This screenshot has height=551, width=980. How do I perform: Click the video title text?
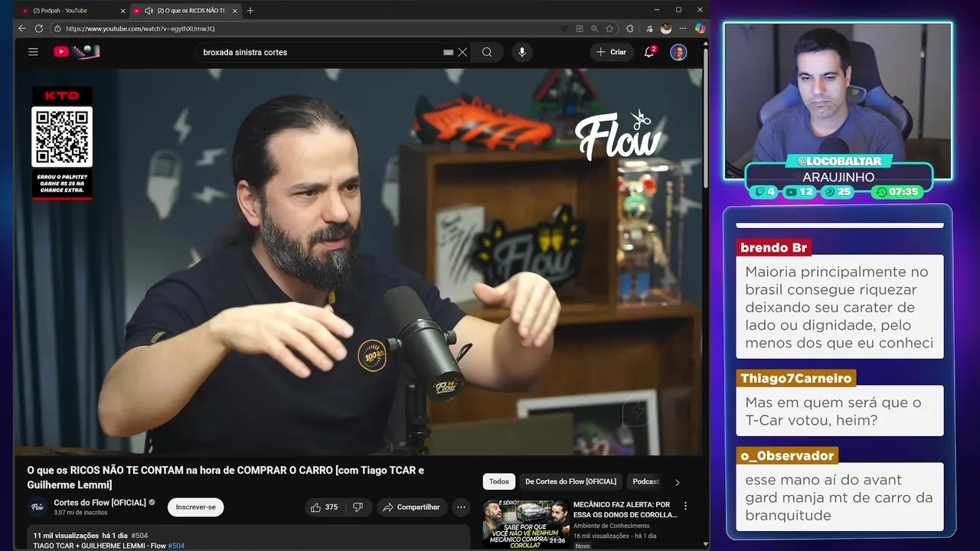point(225,478)
